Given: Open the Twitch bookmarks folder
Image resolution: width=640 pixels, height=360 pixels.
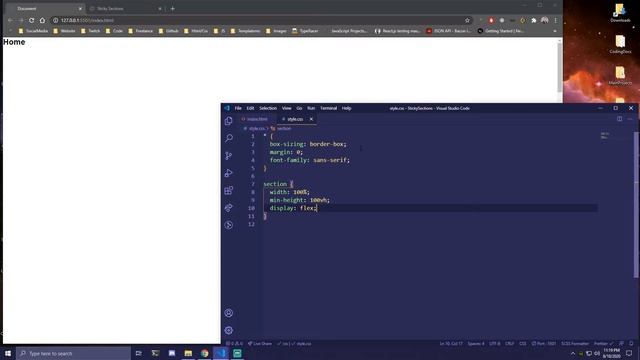Looking at the screenshot, I should (91, 31).
